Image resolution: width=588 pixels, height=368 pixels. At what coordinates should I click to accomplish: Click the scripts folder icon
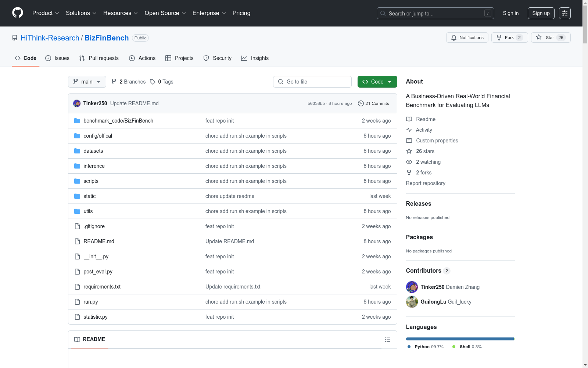point(77,181)
